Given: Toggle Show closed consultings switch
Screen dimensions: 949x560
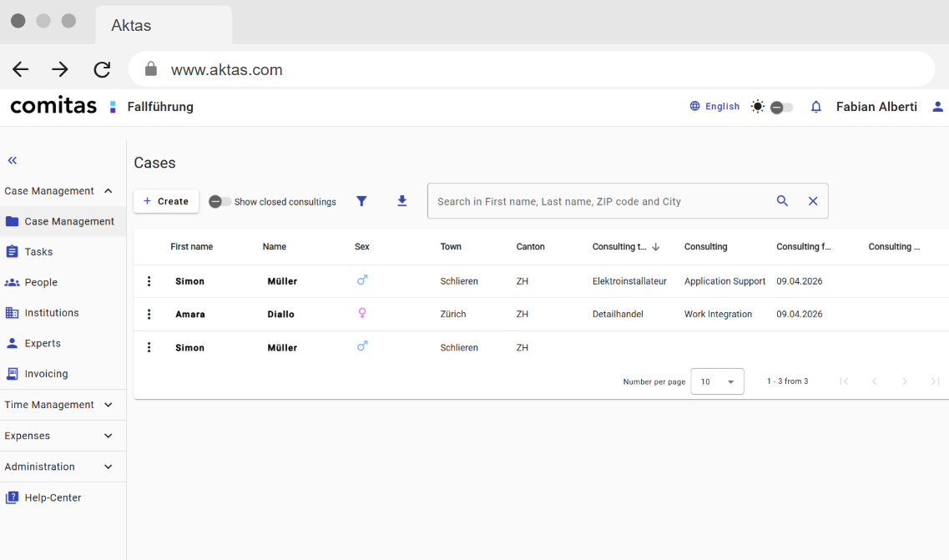Looking at the screenshot, I should [x=220, y=202].
